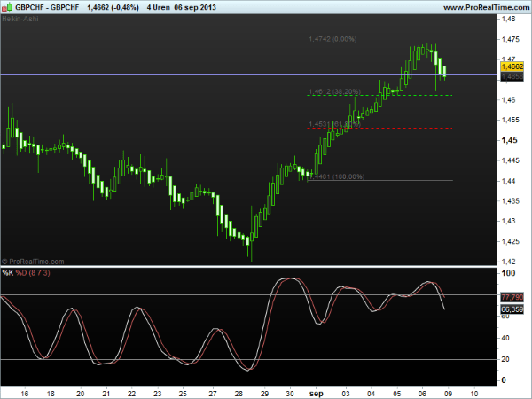Select the 1,4612 (38,20%) Fibonacci label
Viewport: 532px width, 399px height.
point(334,91)
